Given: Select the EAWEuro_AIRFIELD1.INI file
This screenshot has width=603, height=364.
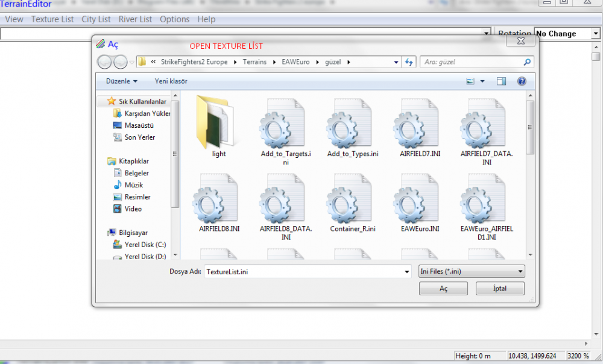Looking at the screenshot, I should click(487, 207).
